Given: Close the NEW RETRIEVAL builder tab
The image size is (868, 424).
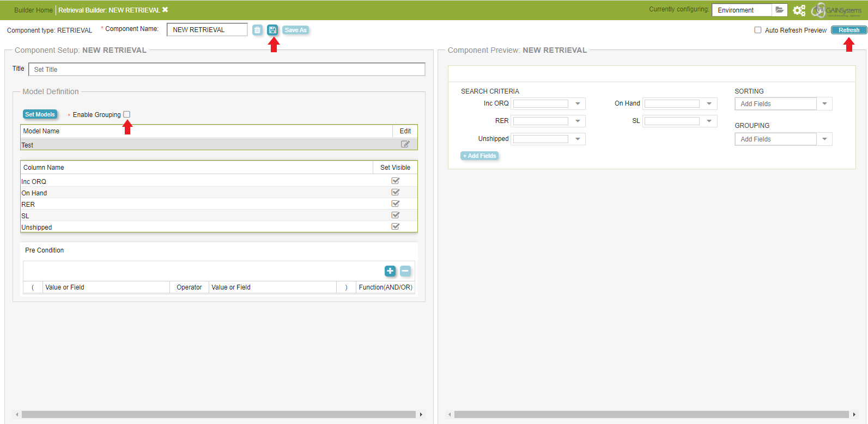Looking at the screenshot, I should 165,10.
